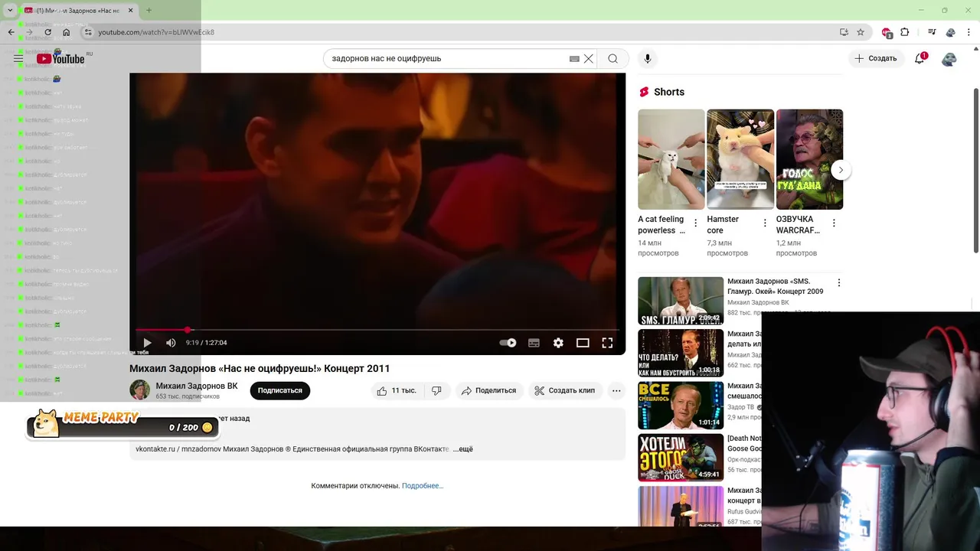This screenshot has width=980, height=551.
Task: Open options for Hamster core Short
Action: pos(764,223)
